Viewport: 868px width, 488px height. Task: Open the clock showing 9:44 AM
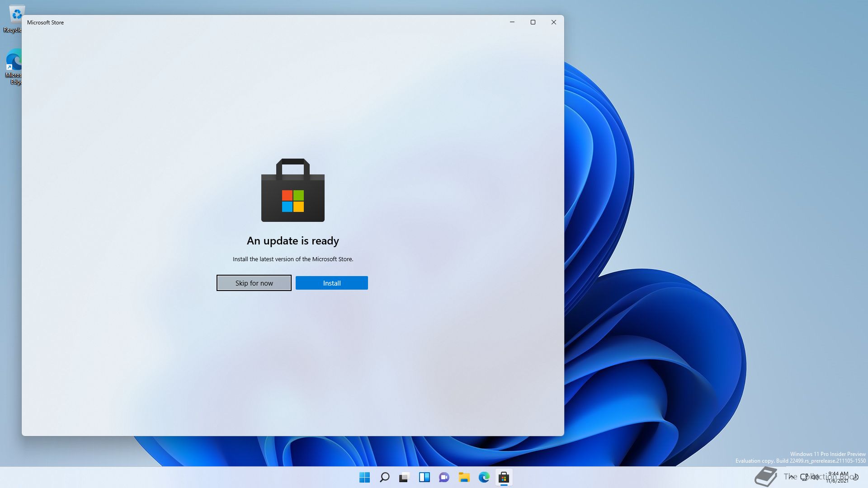click(x=838, y=477)
